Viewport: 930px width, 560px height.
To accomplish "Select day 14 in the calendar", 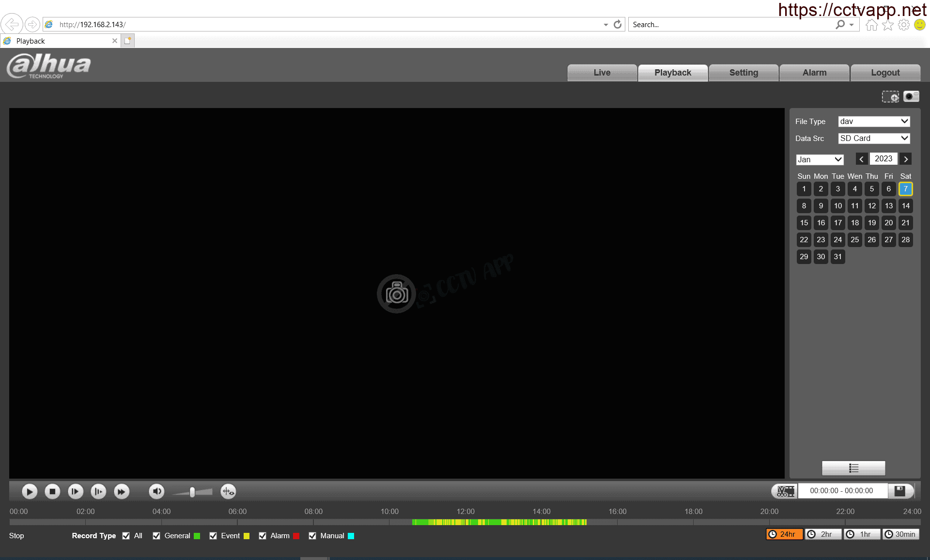I will [x=905, y=206].
